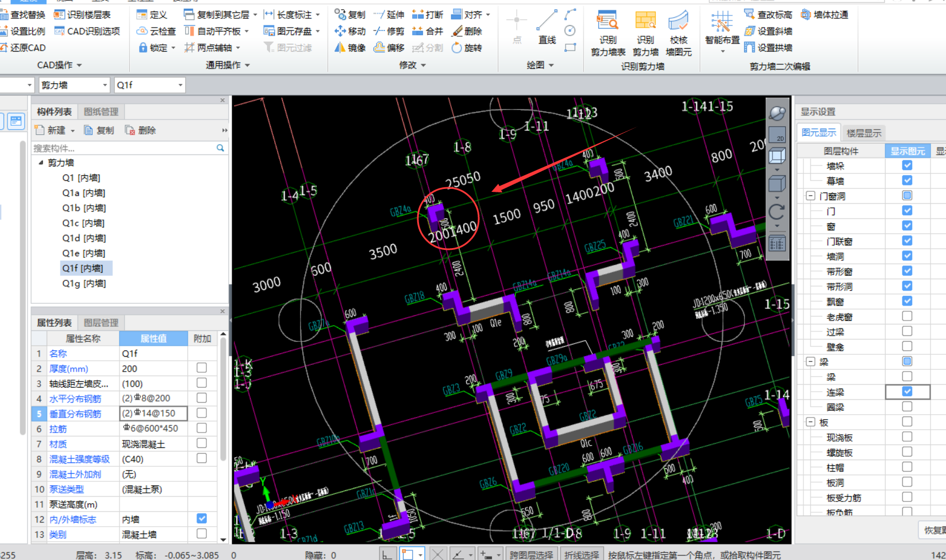The height and width of the screenshot is (560, 946).
Task: Click 识别剪力墙表 tool
Action: (607, 33)
